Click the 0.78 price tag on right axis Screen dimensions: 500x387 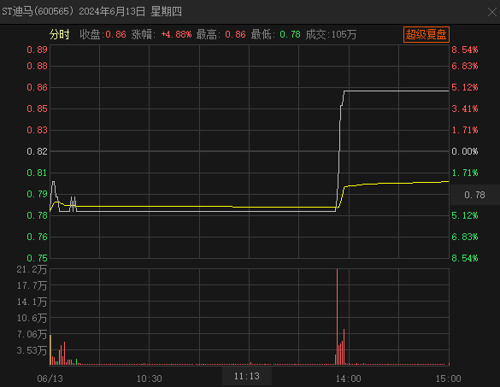pyautogui.click(x=475, y=195)
